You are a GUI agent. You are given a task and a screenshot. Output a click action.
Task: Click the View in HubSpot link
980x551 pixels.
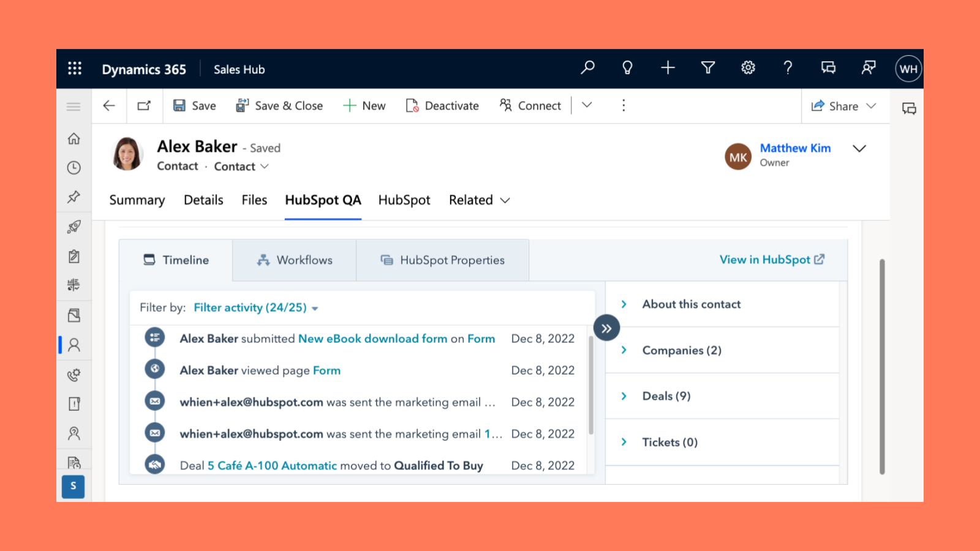771,260
